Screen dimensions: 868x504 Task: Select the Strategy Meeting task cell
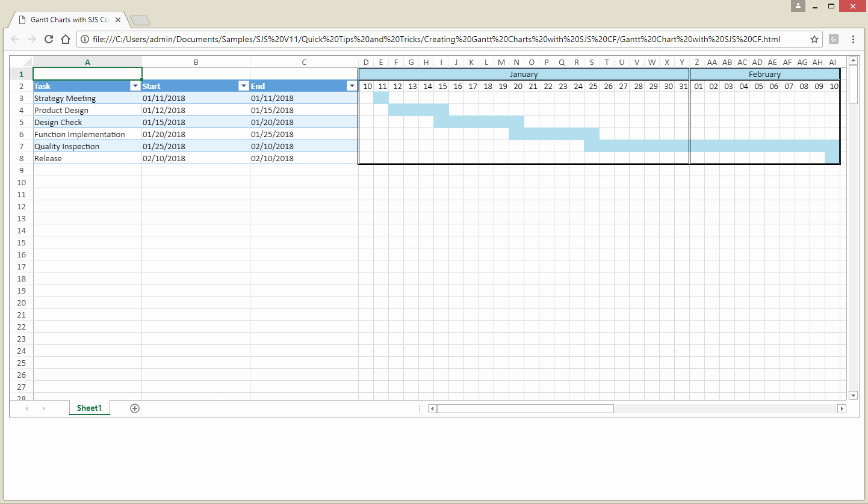pyautogui.click(x=87, y=98)
